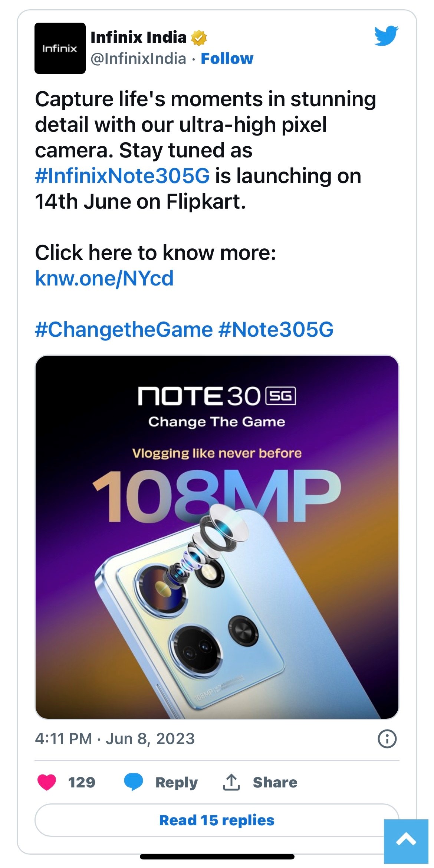The image size is (434, 868).
Task: Click the Infinix India display name
Action: click(x=138, y=37)
